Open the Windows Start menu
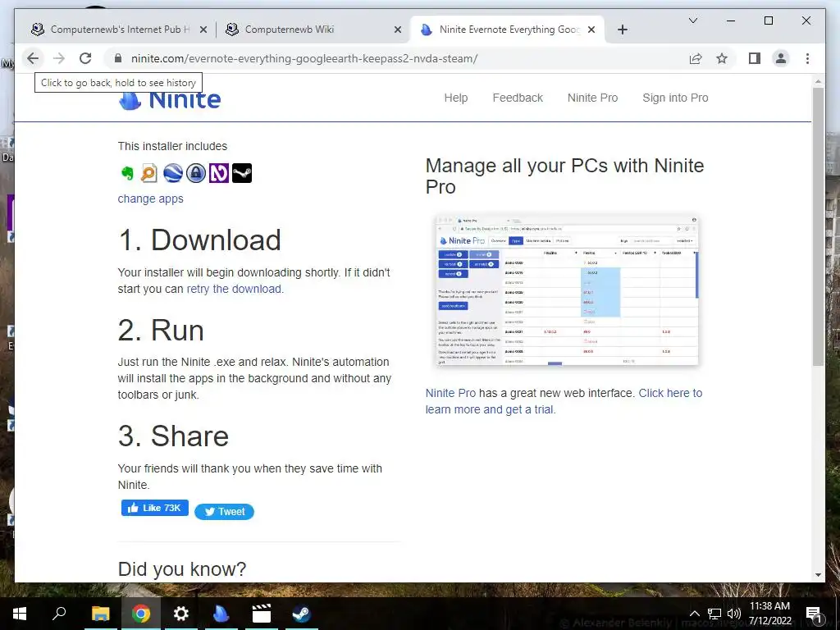Screen dimensions: 840x630 tap(20, 614)
